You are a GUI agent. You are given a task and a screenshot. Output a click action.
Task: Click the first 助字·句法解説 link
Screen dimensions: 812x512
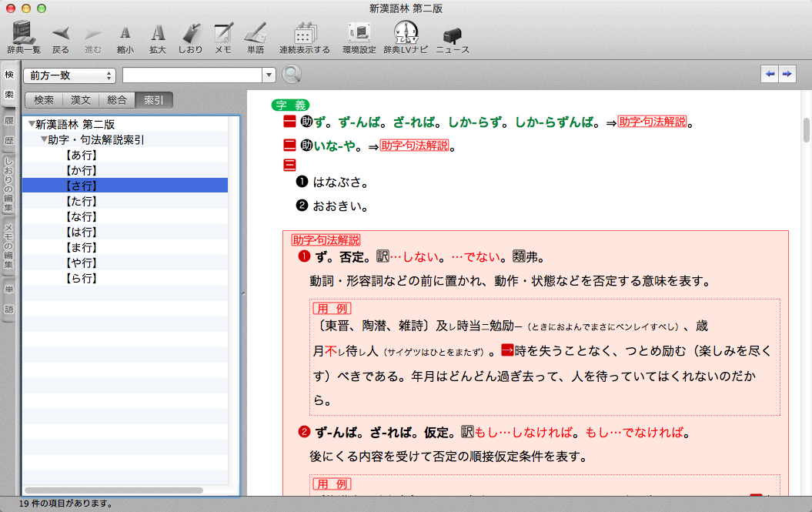pos(652,122)
